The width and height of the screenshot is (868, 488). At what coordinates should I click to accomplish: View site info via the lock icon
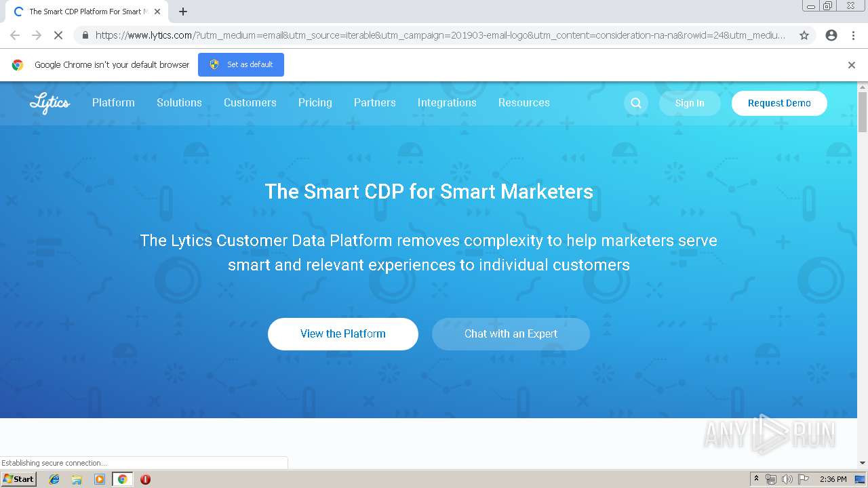click(84, 35)
